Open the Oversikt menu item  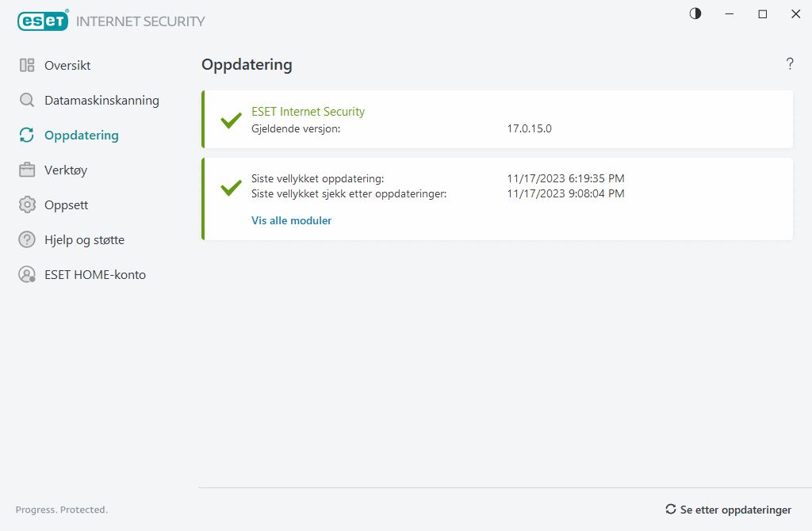click(67, 66)
